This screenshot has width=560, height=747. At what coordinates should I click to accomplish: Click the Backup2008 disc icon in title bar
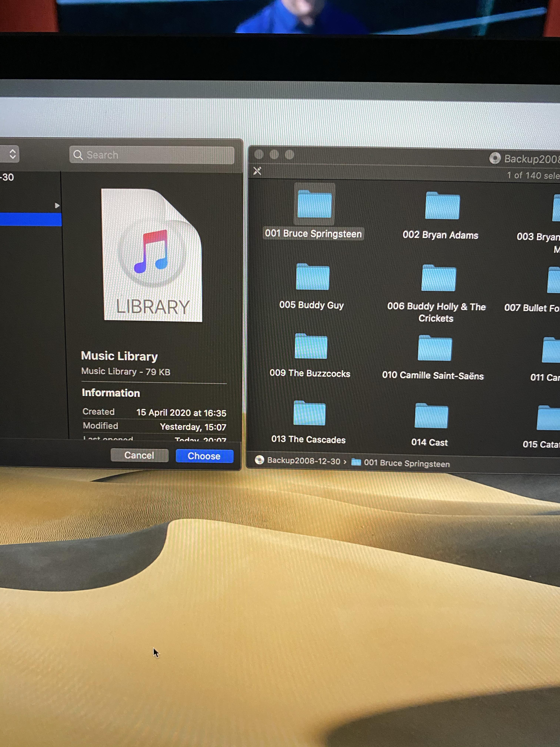coord(494,158)
